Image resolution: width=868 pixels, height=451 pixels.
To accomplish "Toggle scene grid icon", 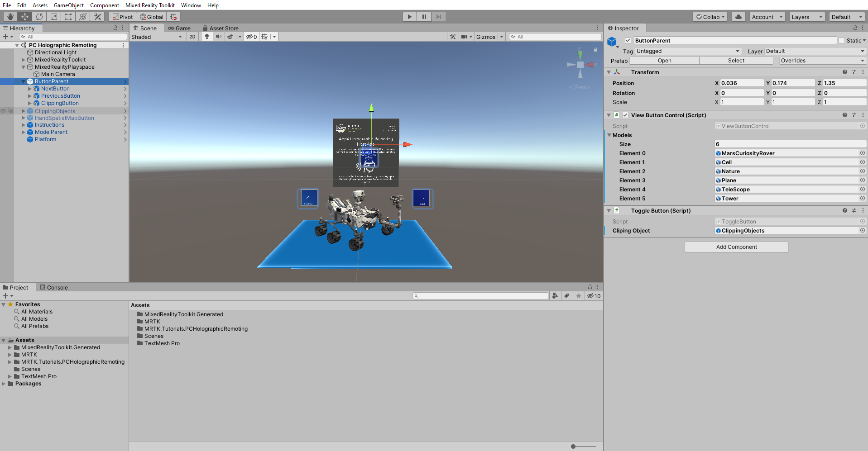I will pos(265,37).
